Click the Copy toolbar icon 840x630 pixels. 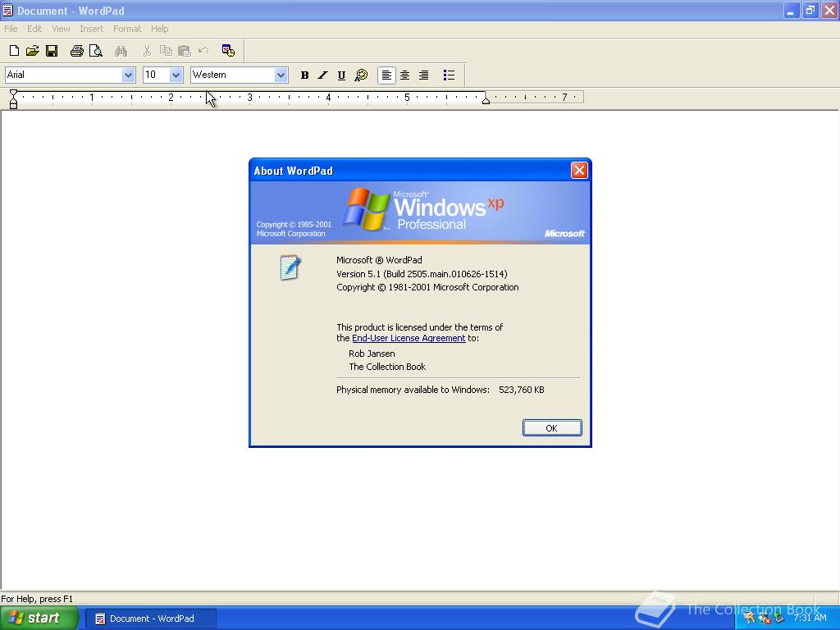[166, 51]
